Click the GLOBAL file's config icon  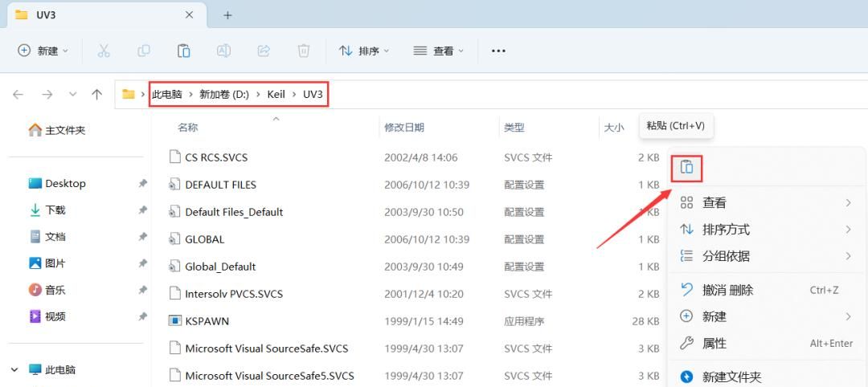point(175,239)
